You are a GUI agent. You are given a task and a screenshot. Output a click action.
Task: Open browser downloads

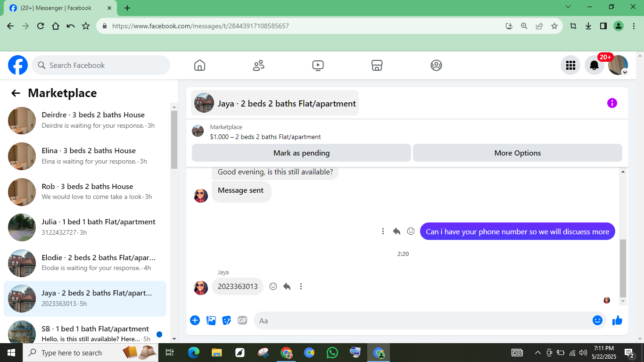point(588,26)
